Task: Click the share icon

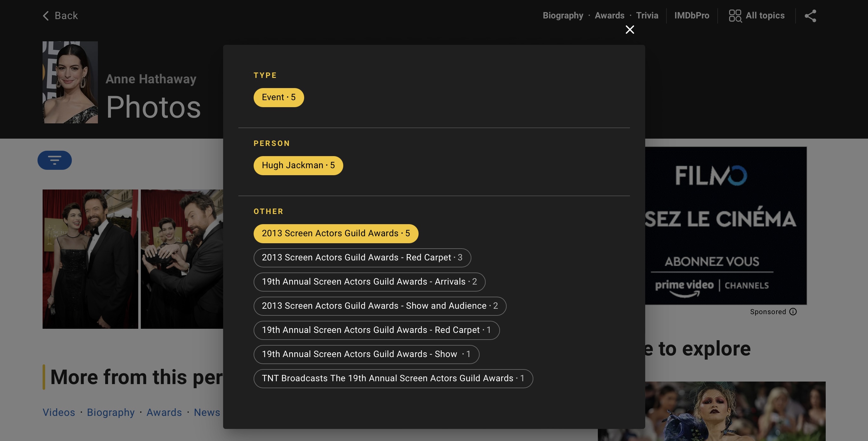Action: tap(811, 16)
